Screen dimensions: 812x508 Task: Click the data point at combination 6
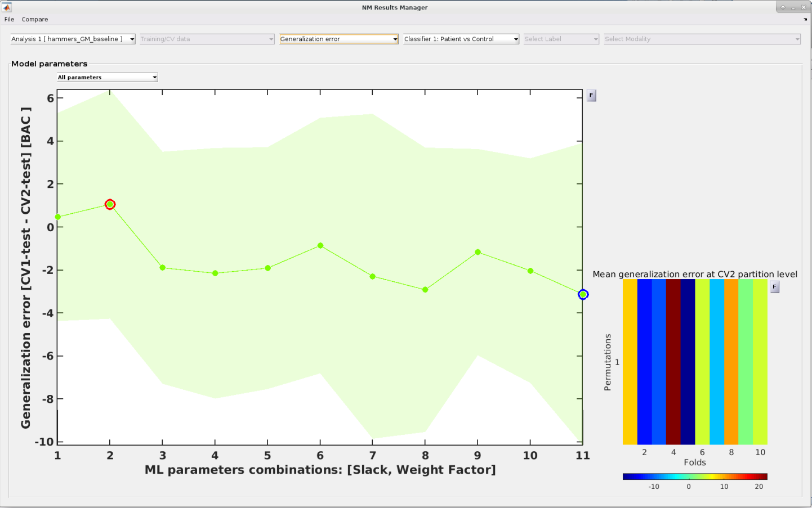pyautogui.click(x=320, y=246)
